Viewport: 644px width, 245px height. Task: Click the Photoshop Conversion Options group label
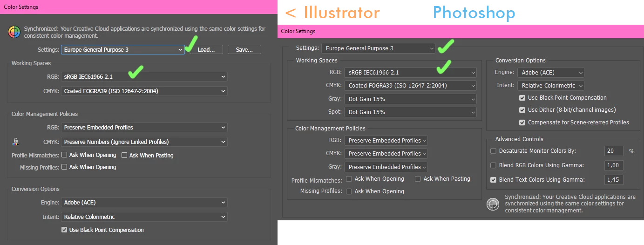(x=521, y=60)
